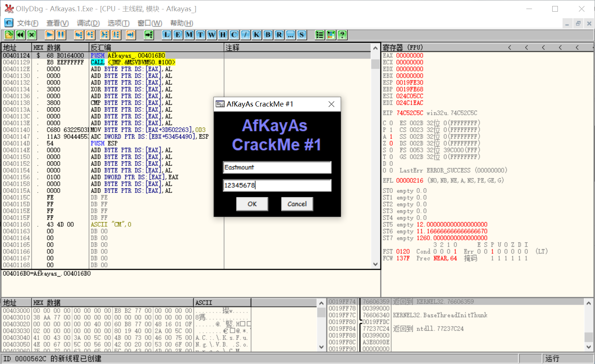Open 调试(D) menu
This screenshot has height=364, width=595.
click(88, 23)
